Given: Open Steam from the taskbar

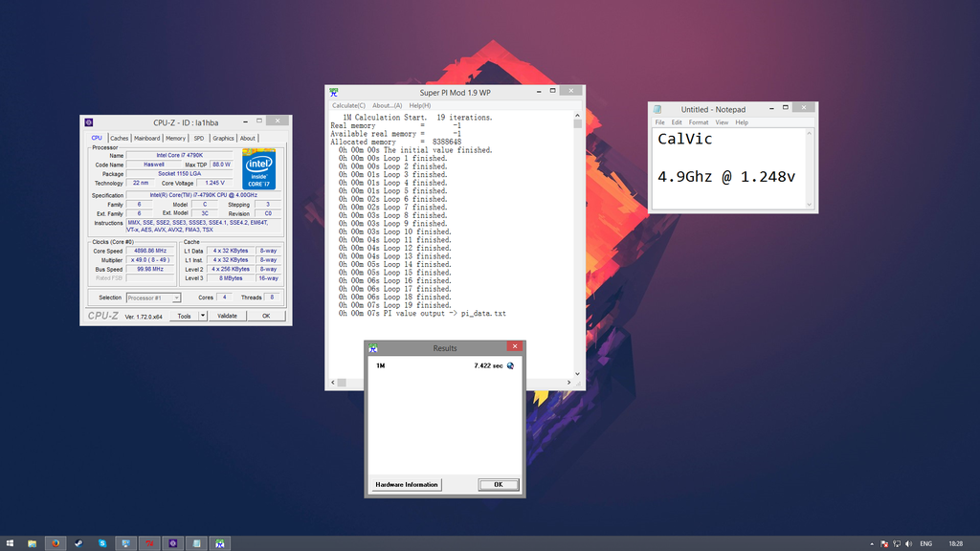Looking at the screenshot, I should 78,543.
